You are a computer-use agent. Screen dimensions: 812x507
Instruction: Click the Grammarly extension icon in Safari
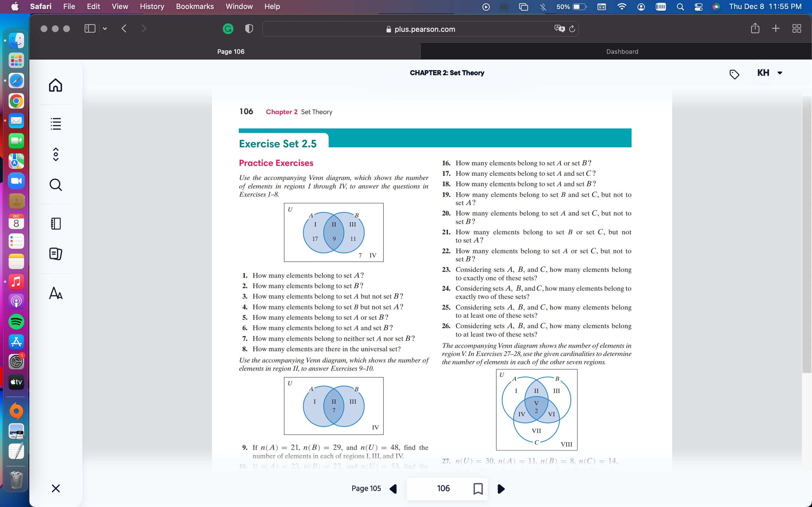[x=228, y=29]
